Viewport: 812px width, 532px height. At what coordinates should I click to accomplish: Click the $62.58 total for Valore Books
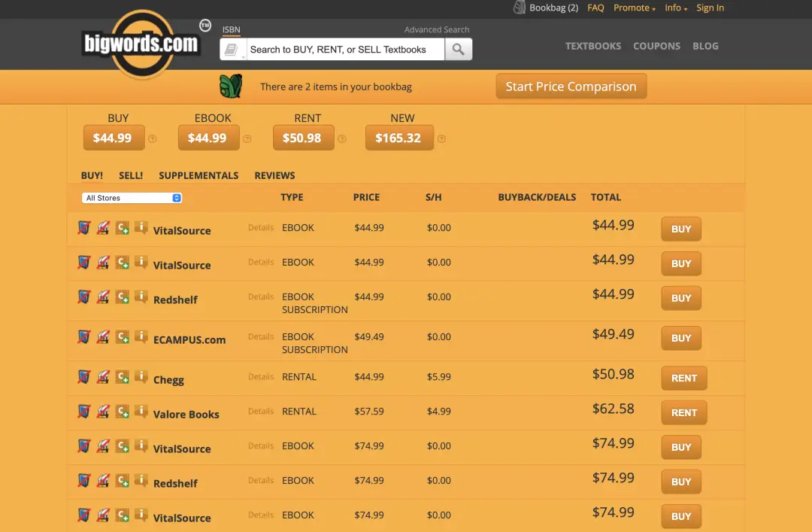pos(614,409)
